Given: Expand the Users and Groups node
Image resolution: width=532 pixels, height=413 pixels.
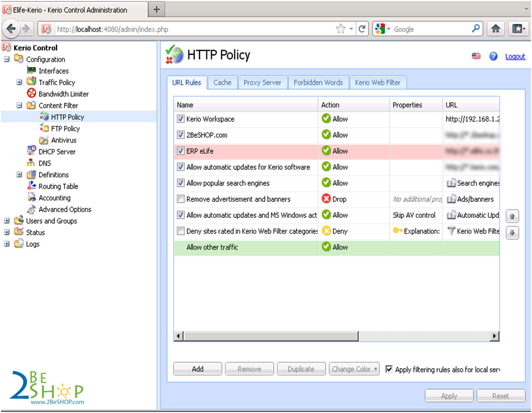Looking at the screenshot, I should coord(7,220).
